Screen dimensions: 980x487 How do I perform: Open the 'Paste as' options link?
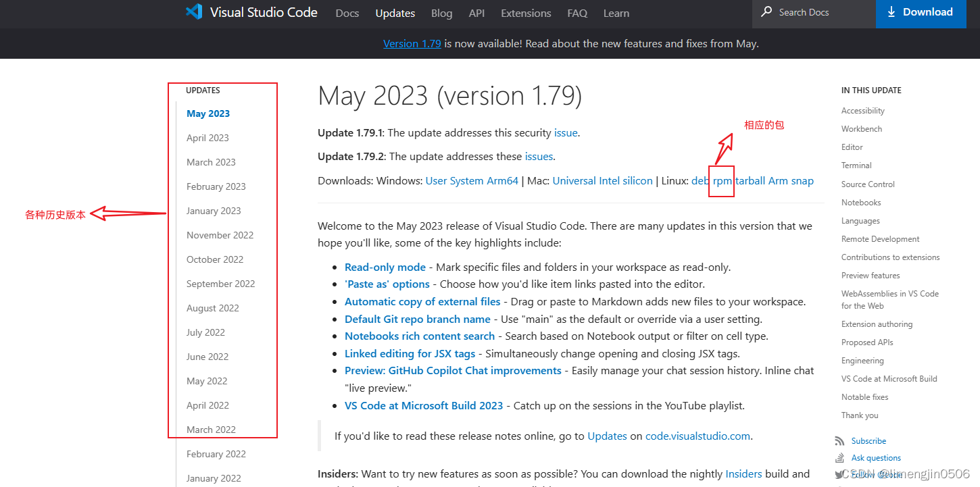tap(387, 284)
